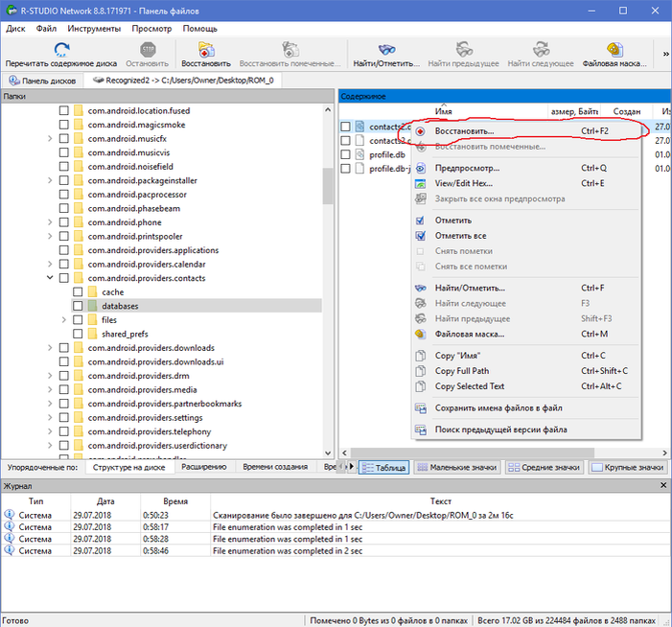Screen dimensions: 672x627
Task: Expand toolbar overflow chevron
Action: pos(665,54)
